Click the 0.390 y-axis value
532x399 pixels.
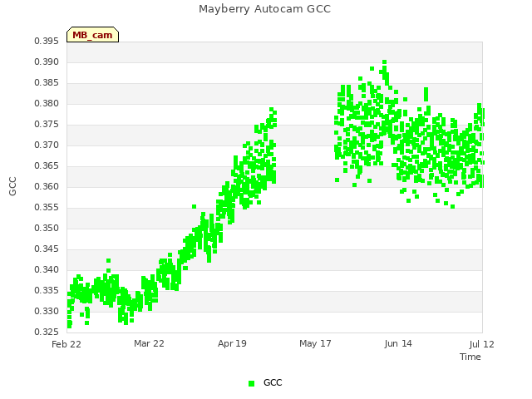pyautogui.click(x=47, y=62)
